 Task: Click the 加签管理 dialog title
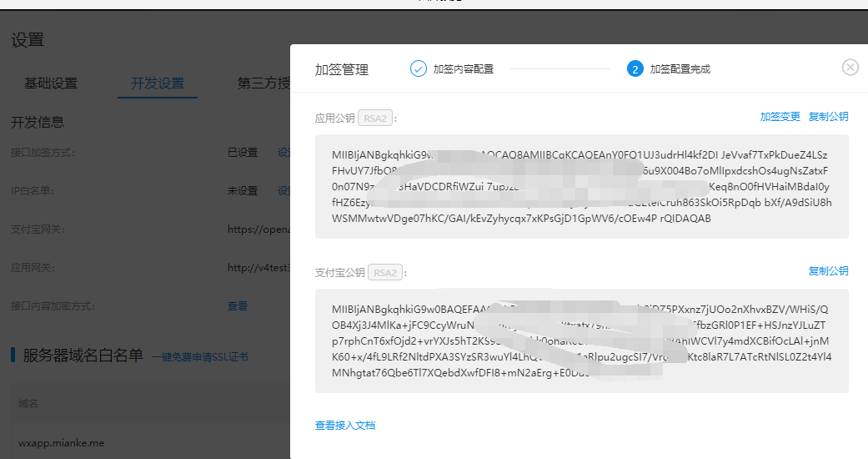pyautogui.click(x=342, y=70)
